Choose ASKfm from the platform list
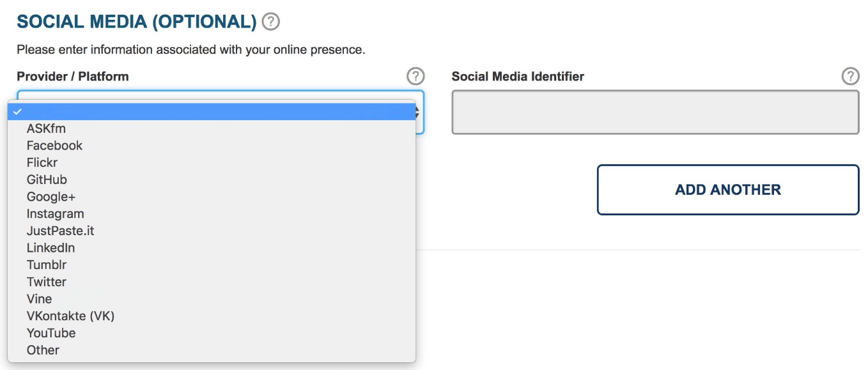Screen dimensions: 868x370 (212, 128)
